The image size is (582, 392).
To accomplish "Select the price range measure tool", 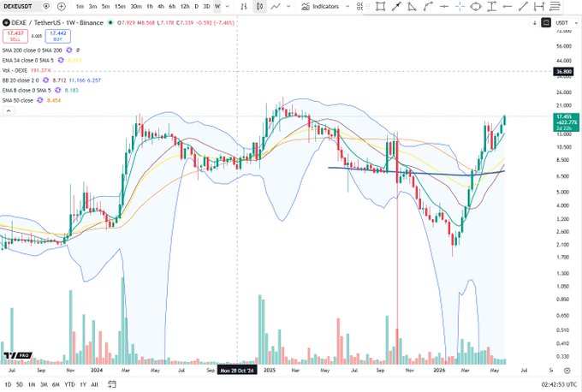I will pyautogui.click(x=491, y=6).
